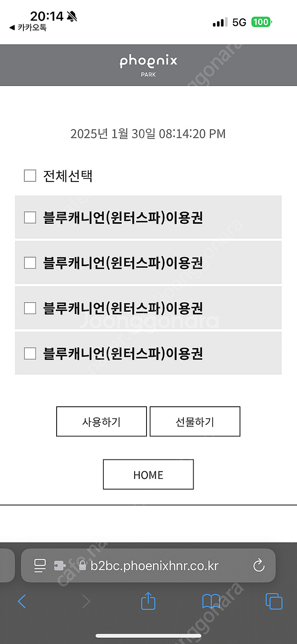Open the extensions puzzle icon
The height and width of the screenshot is (644, 297).
click(x=59, y=566)
